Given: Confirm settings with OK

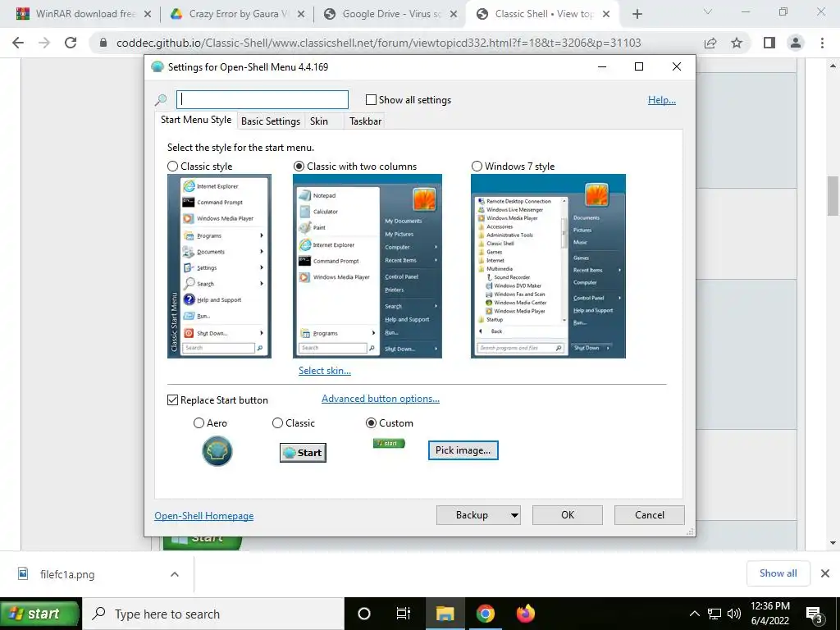Looking at the screenshot, I should (x=568, y=515).
